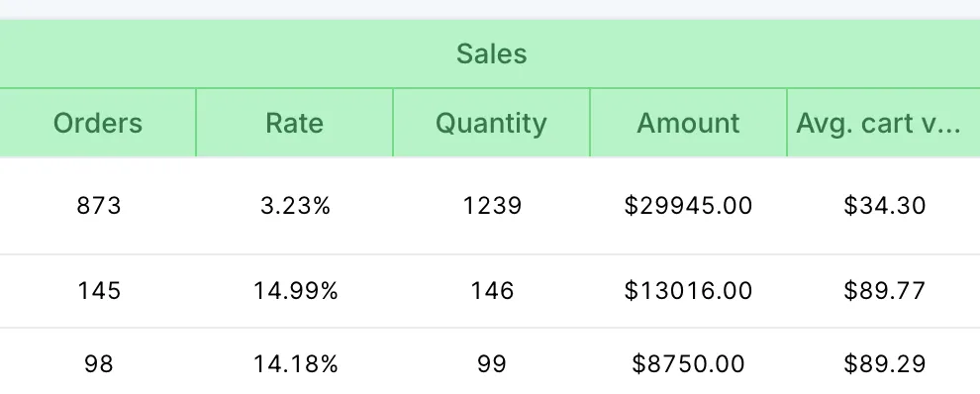Select the cart value cell $89.77

pyautogui.click(x=884, y=291)
